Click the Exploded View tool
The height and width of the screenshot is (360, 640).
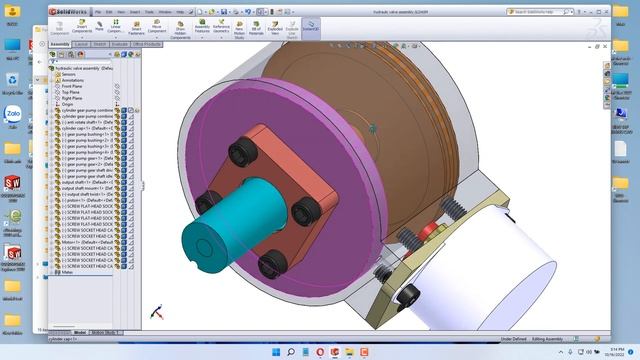275,28
